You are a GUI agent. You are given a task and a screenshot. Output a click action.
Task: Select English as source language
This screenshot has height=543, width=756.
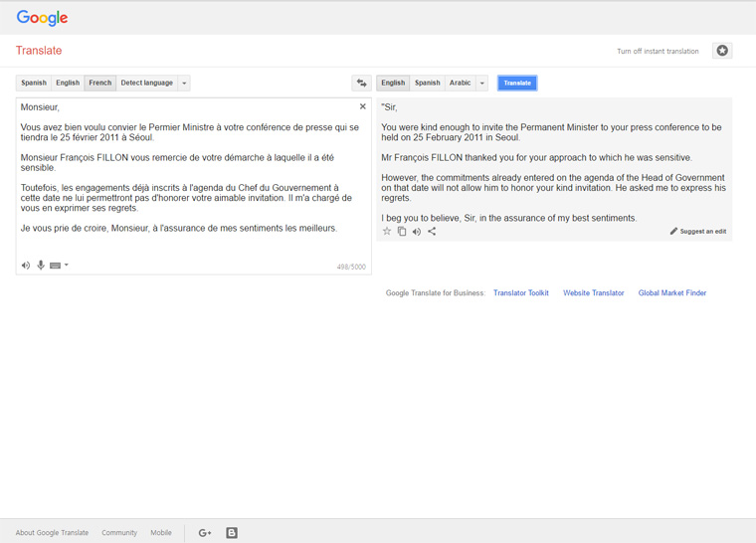(68, 83)
